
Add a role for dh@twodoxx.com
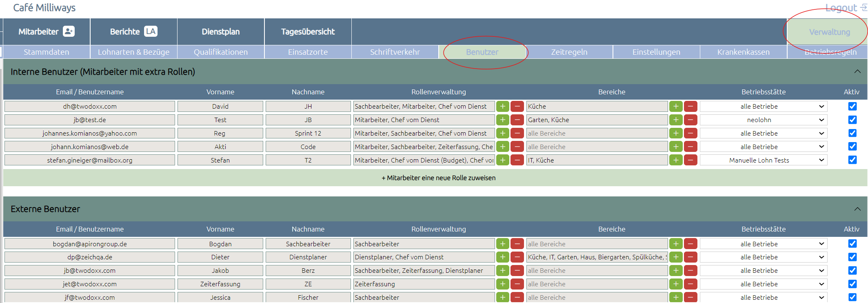click(x=503, y=106)
